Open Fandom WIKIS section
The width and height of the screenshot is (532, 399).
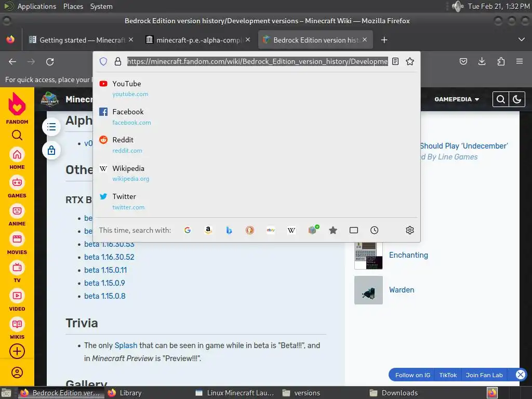[x=17, y=328]
